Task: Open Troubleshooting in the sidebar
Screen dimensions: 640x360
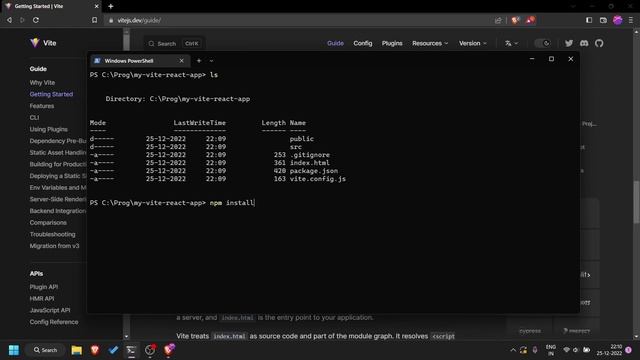Action: pyautogui.click(x=52, y=234)
